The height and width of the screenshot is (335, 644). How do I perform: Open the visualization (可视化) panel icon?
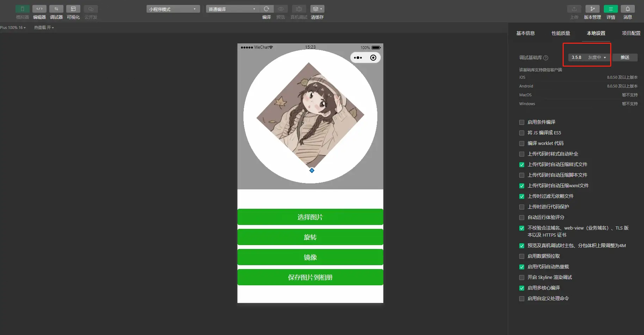pyautogui.click(x=73, y=9)
